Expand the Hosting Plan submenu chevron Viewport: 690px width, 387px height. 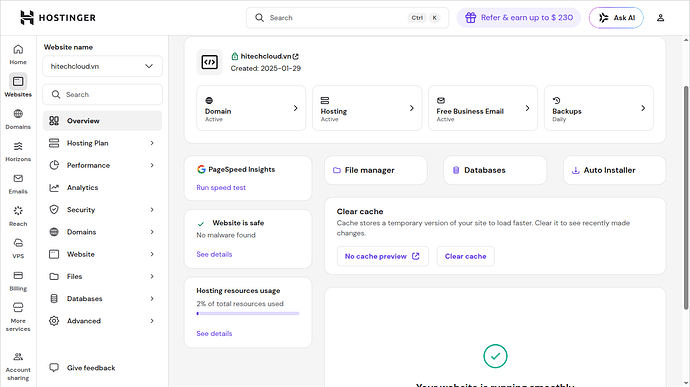[152, 143]
